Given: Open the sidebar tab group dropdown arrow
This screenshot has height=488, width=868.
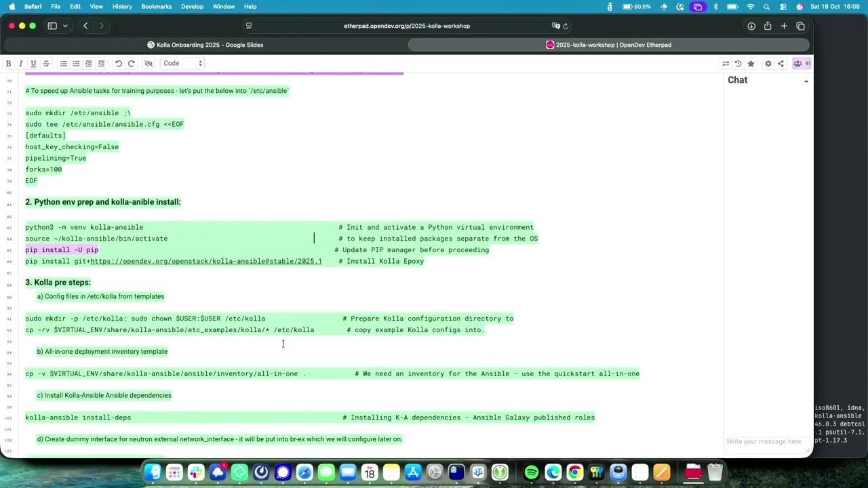Looking at the screenshot, I should [x=65, y=26].
